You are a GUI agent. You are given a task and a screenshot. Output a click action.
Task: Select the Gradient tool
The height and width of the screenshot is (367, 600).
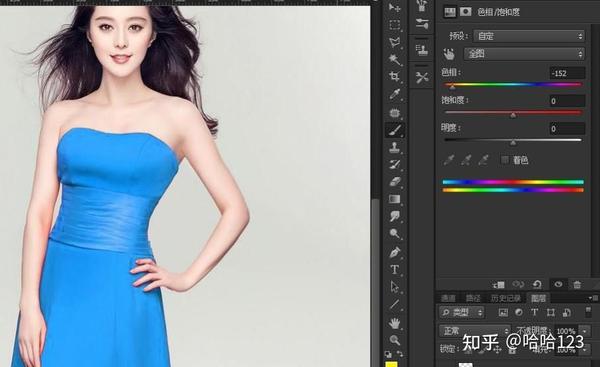point(394,199)
